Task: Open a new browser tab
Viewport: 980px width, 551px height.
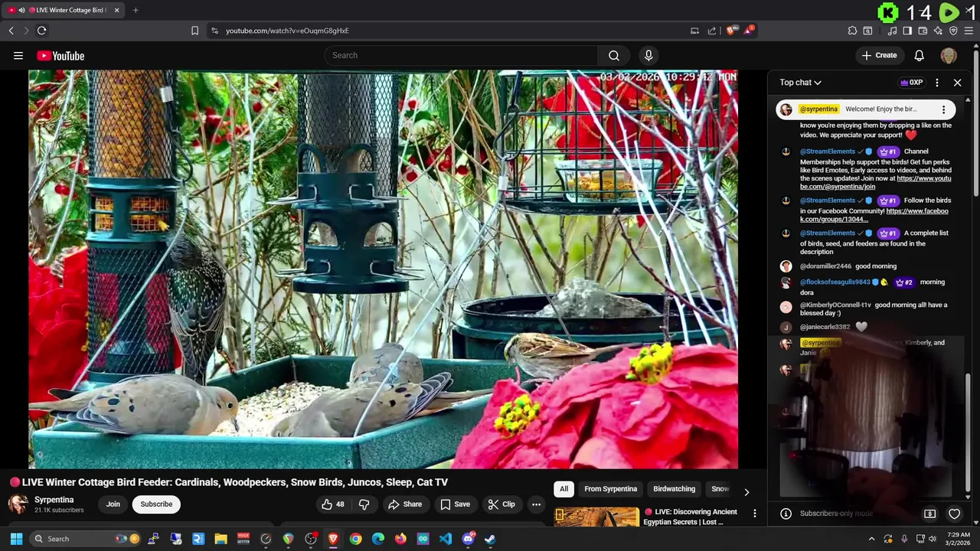Action: [136, 10]
